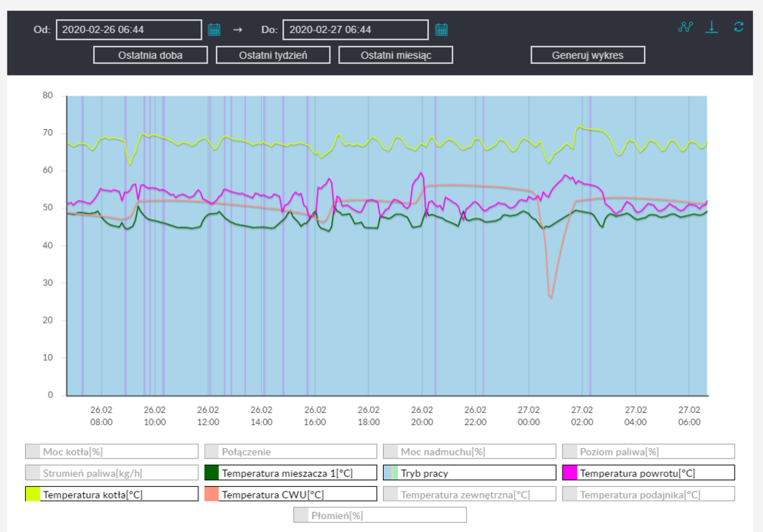Enable the Temperatura zewnętrzna legend item

[x=468, y=495]
